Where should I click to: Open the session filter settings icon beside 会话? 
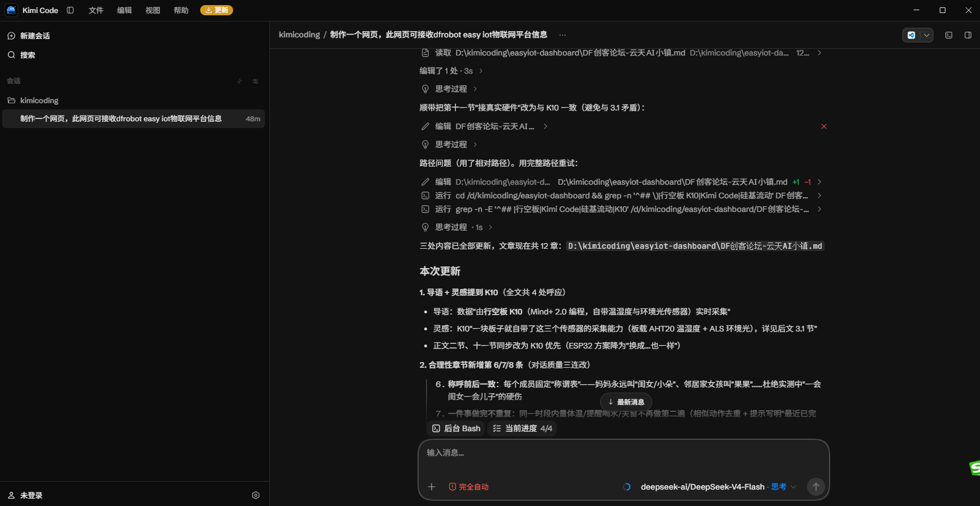point(256,81)
